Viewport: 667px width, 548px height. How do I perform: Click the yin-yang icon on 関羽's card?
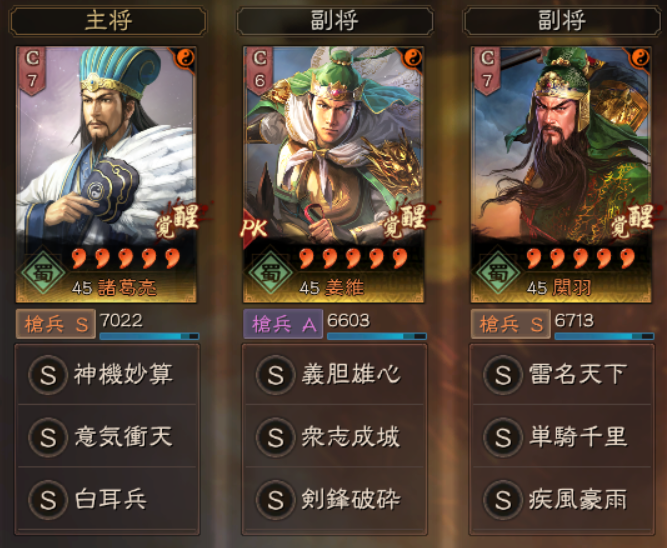[640, 57]
